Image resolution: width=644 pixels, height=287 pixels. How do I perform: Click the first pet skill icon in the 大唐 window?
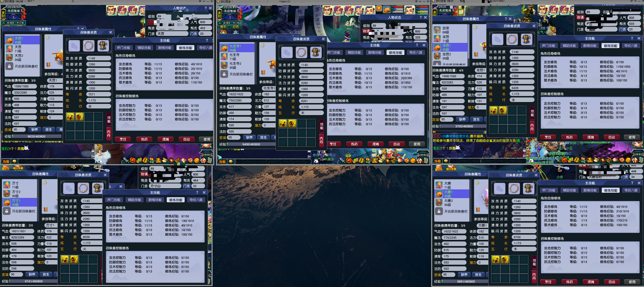495,259
